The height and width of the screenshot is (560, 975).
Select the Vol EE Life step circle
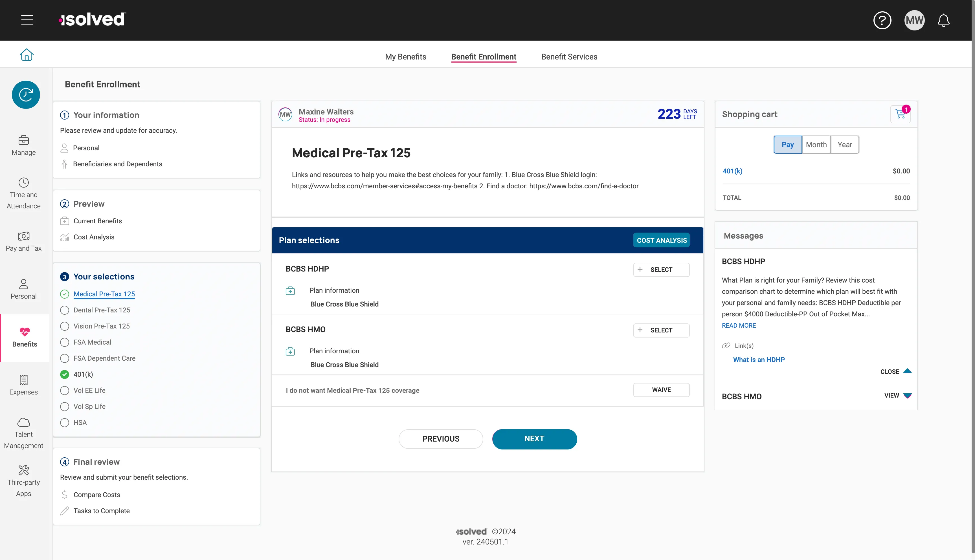(65, 390)
